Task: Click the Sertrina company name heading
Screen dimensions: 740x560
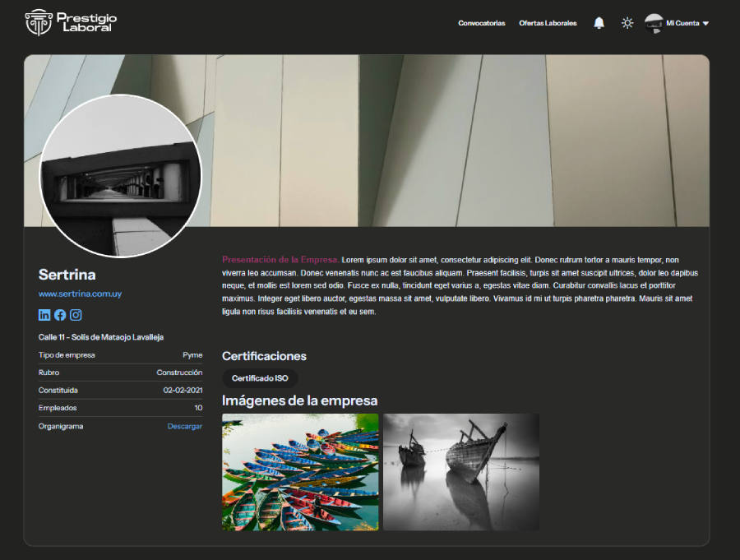Action: 67,275
